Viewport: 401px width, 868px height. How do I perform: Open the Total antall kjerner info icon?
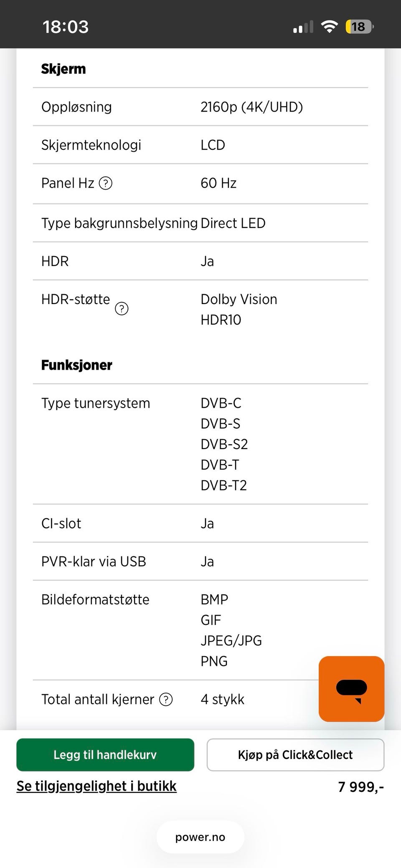tap(166, 699)
